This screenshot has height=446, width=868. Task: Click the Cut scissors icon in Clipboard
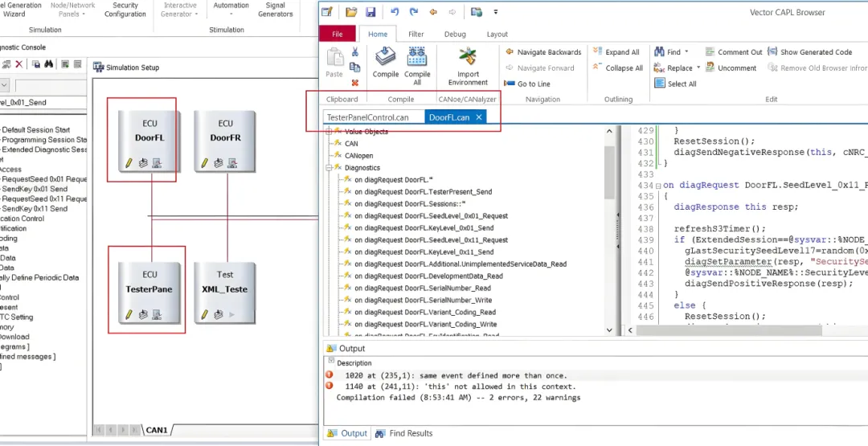[x=355, y=52]
